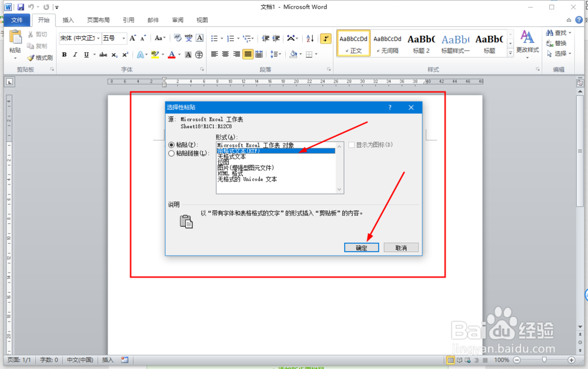Open the Font dialog launcher

pyautogui.click(x=202, y=69)
